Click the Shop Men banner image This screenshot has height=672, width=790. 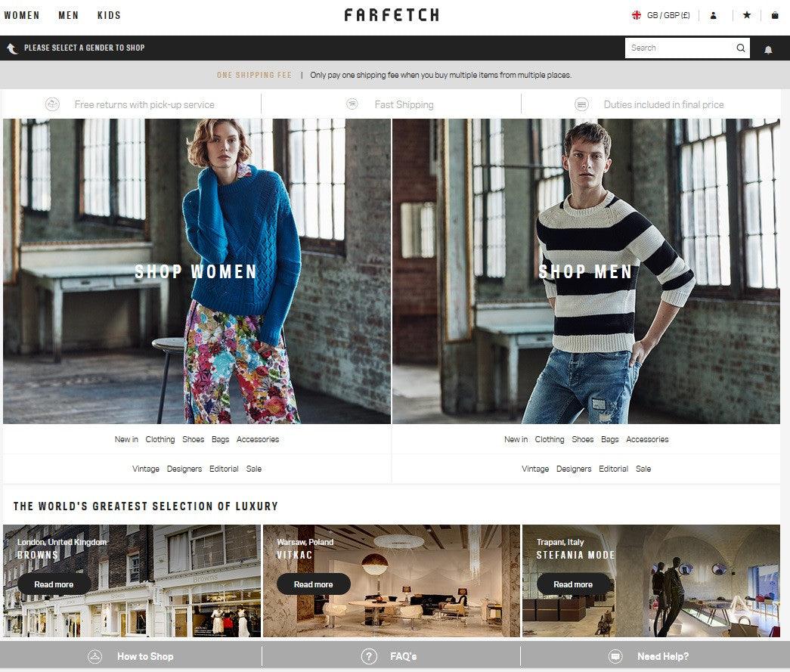(x=586, y=271)
